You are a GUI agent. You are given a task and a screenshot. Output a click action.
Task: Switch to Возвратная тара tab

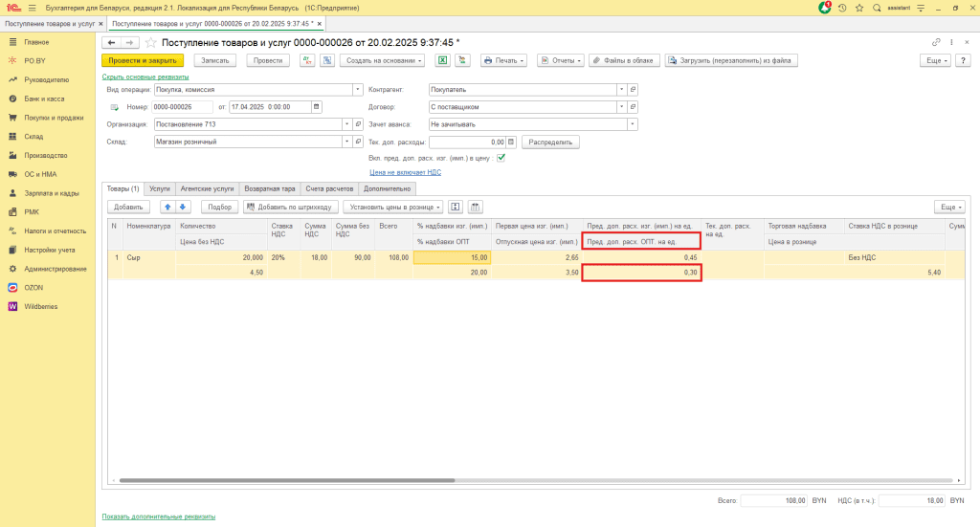(x=269, y=188)
